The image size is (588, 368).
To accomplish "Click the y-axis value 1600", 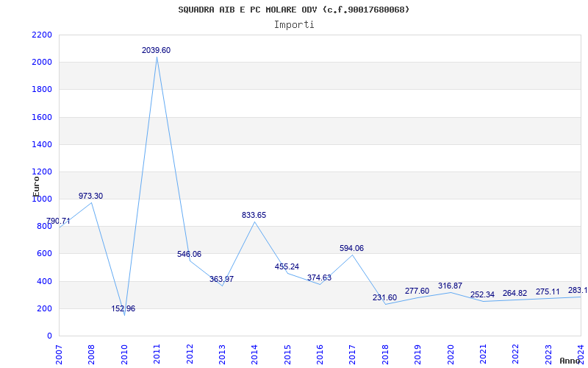I will point(42,117).
